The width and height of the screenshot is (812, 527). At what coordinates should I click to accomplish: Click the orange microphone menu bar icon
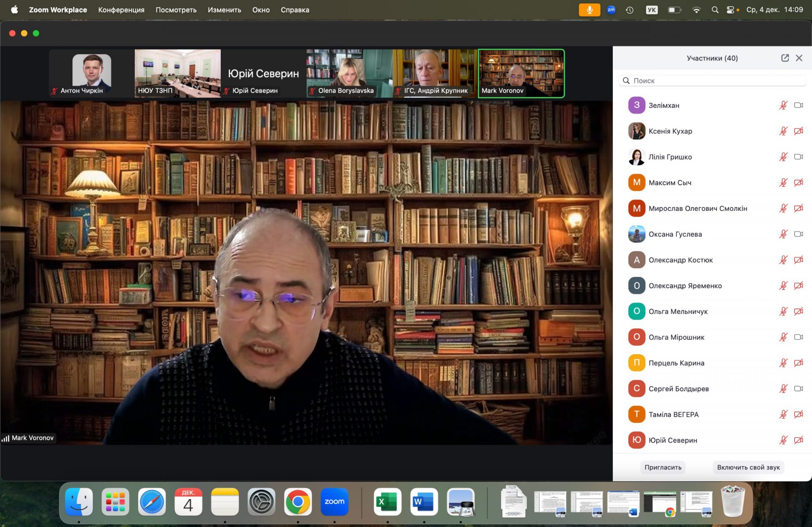(x=589, y=10)
